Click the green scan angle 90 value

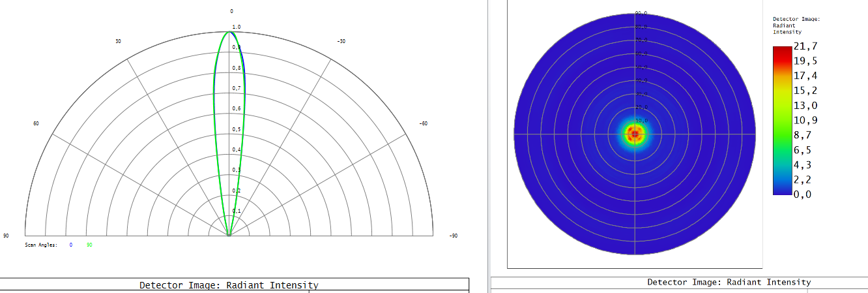point(89,245)
